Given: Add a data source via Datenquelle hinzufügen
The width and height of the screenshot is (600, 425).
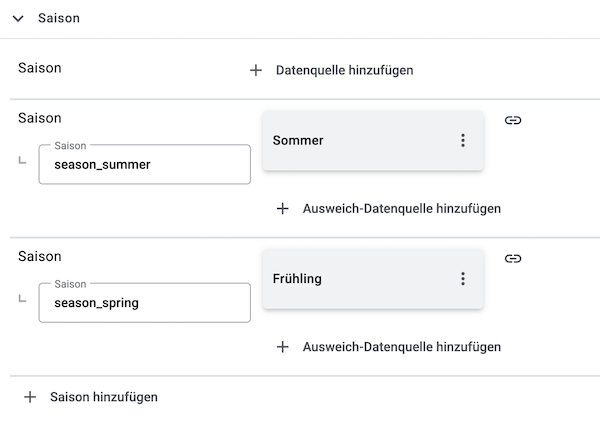Looking at the screenshot, I should (344, 70).
